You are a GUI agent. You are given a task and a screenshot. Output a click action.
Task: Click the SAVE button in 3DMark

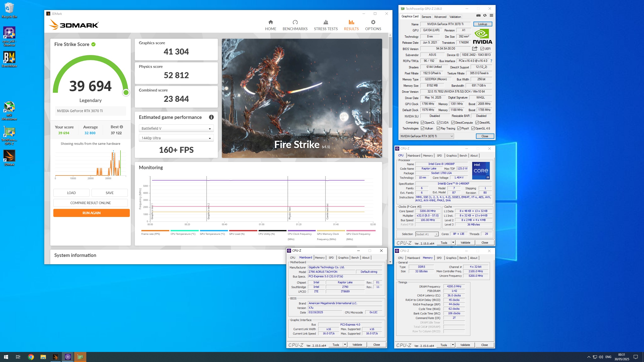pos(109,193)
